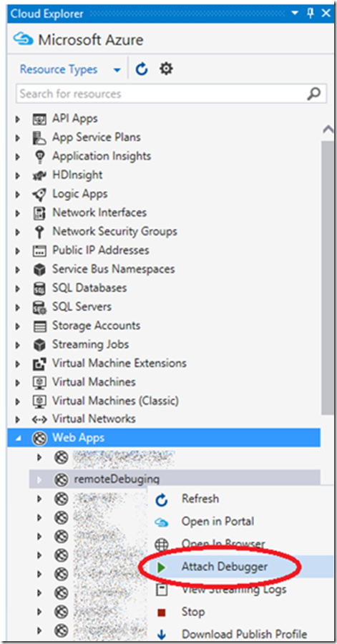The height and width of the screenshot is (644, 337).
Task: Open the Cloud Explorer window options arrow
Action: (295, 14)
